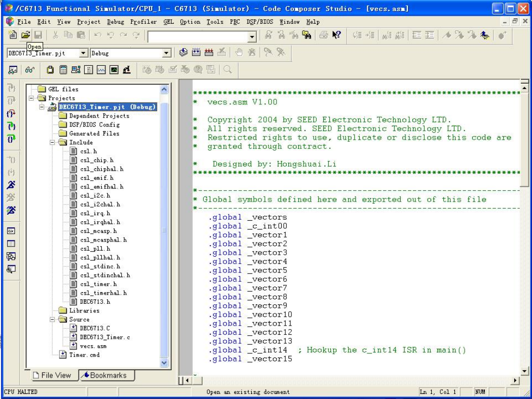The width and height of the screenshot is (532, 399).
Task: Open the graph waveform view icon
Action: coord(101,70)
